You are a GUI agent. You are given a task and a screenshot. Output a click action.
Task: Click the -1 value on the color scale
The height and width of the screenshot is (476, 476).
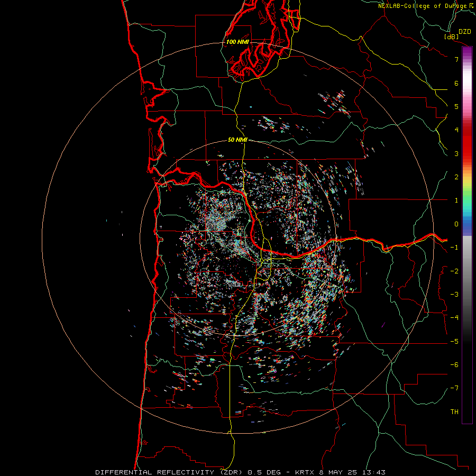tap(454, 248)
